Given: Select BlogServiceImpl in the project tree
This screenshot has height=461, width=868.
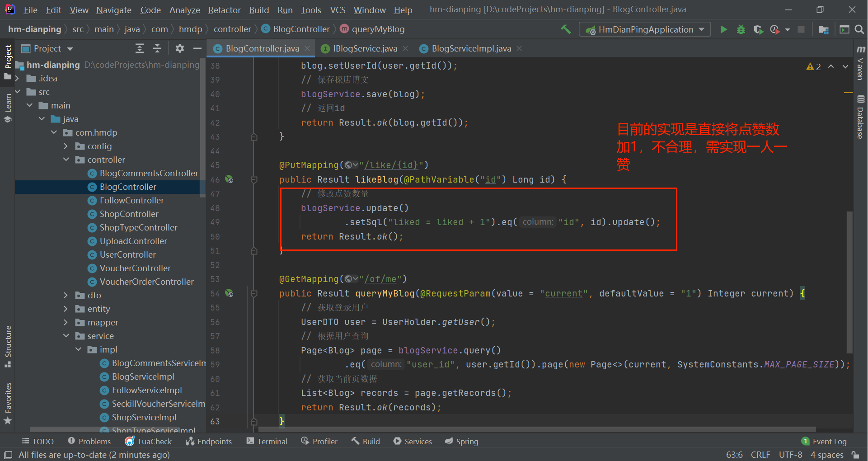Looking at the screenshot, I should point(143,376).
